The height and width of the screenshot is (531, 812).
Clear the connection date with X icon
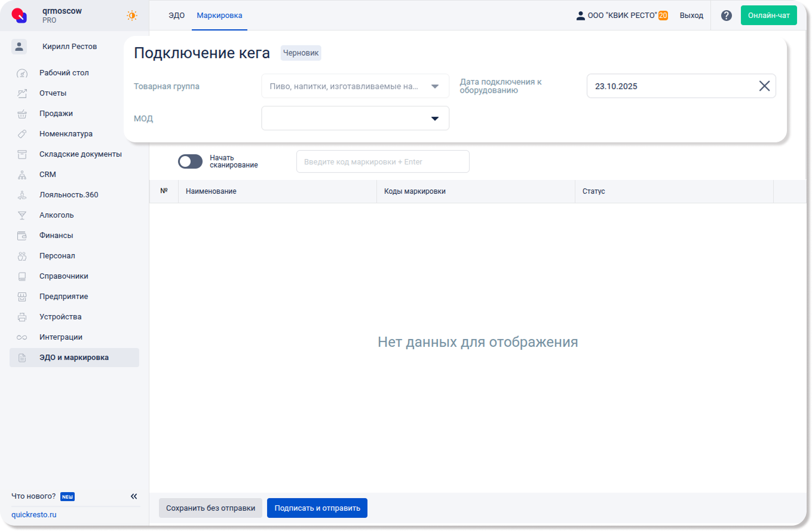[x=764, y=86]
